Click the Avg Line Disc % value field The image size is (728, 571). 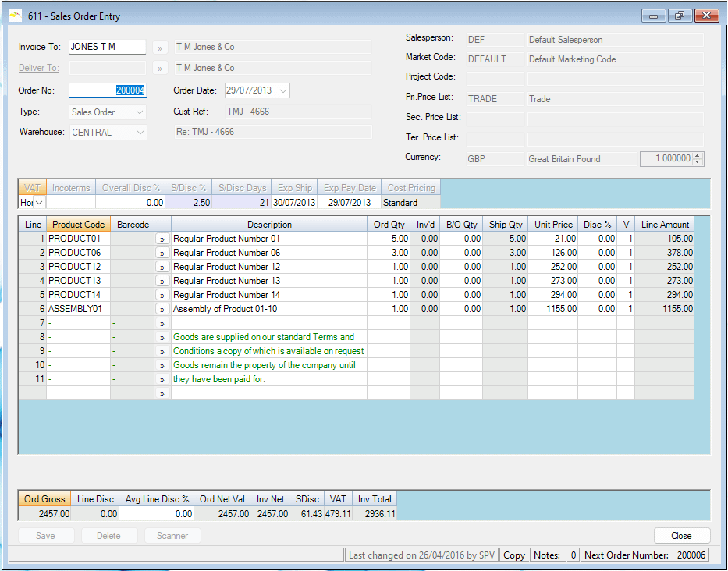[157, 514]
